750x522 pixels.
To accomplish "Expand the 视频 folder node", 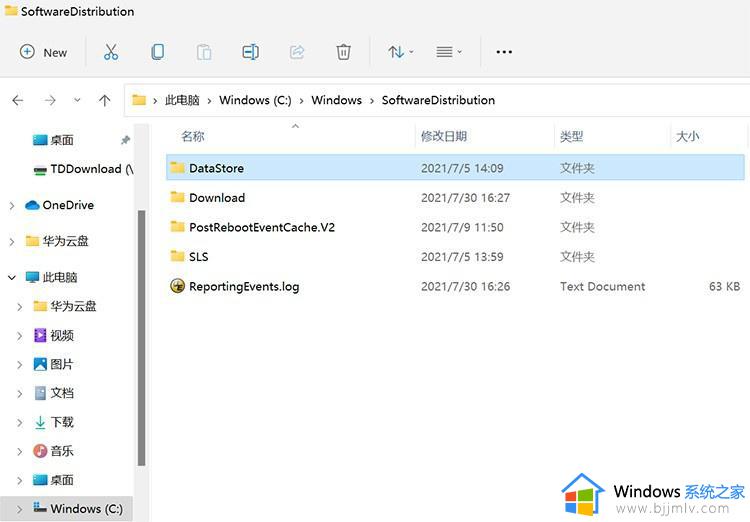I will click(20, 336).
